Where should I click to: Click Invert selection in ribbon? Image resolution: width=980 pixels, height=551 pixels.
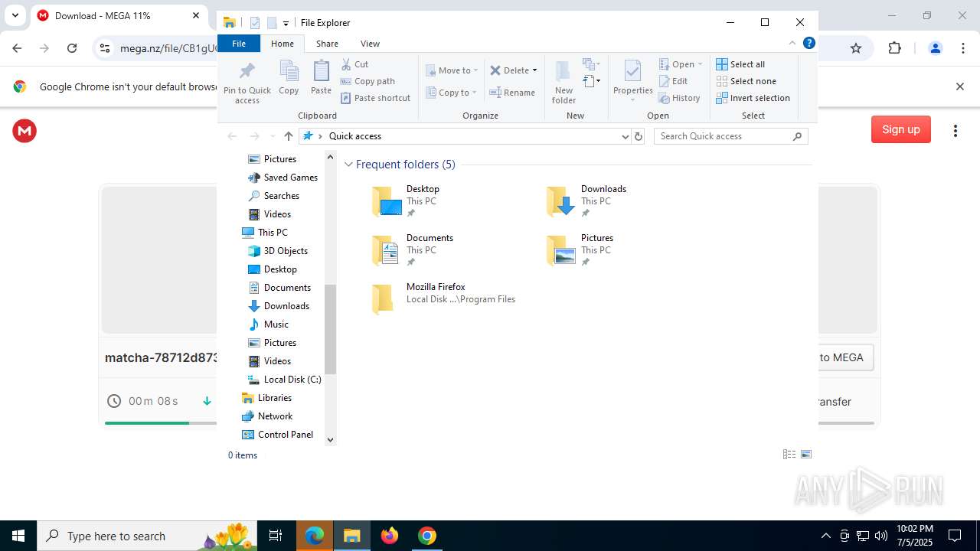(x=753, y=98)
